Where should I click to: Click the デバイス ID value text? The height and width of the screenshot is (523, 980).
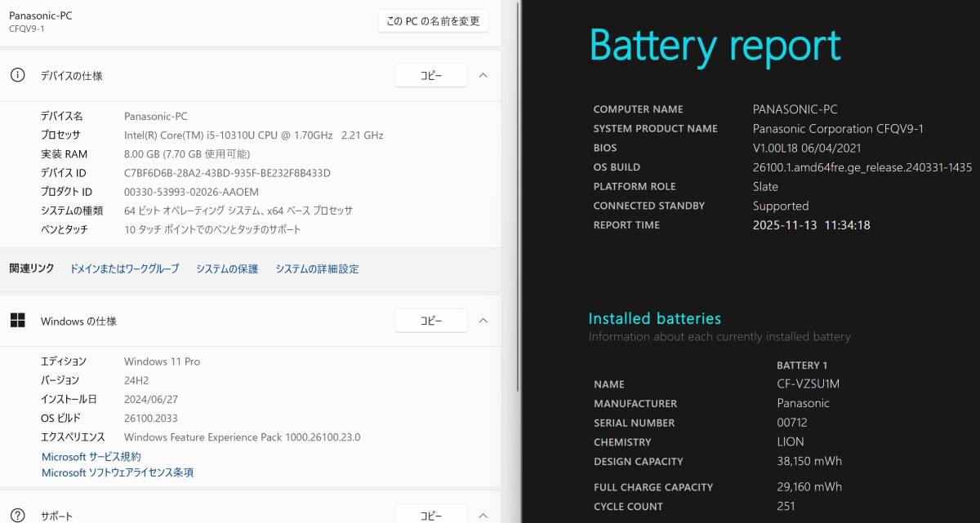(227, 173)
